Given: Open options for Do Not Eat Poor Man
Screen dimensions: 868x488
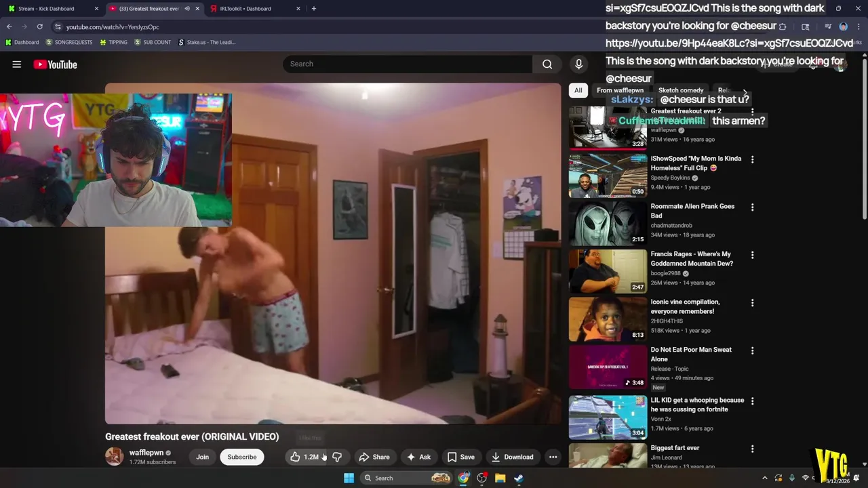Looking at the screenshot, I should point(752,350).
